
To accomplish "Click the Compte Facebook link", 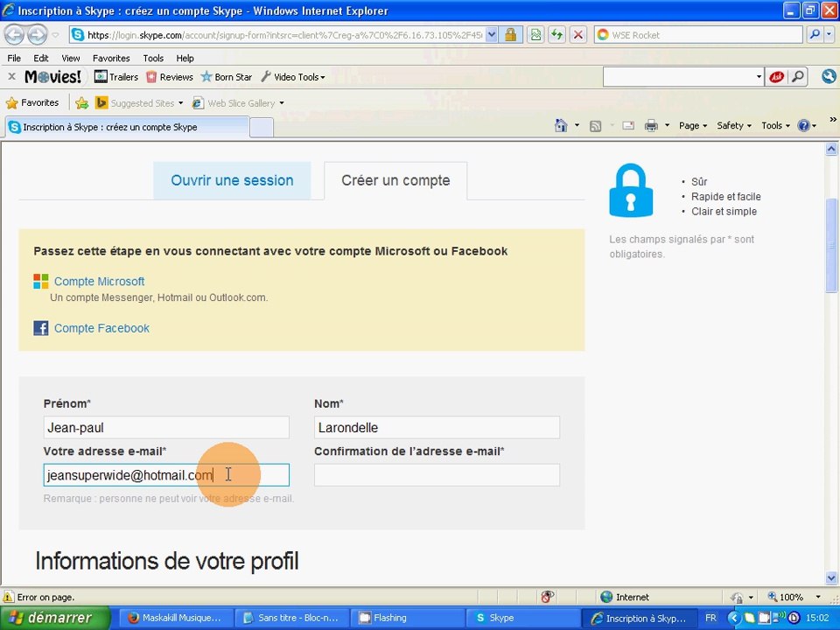I will tap(101, 328).
